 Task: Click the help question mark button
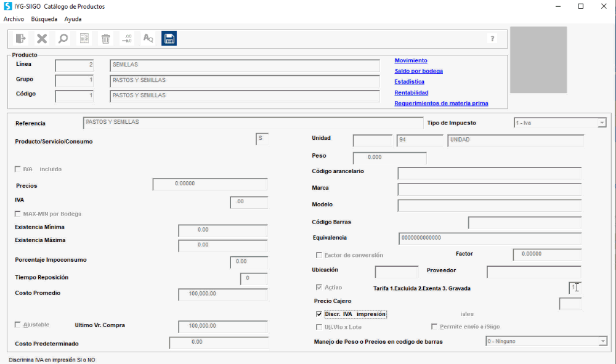point(492,38)
